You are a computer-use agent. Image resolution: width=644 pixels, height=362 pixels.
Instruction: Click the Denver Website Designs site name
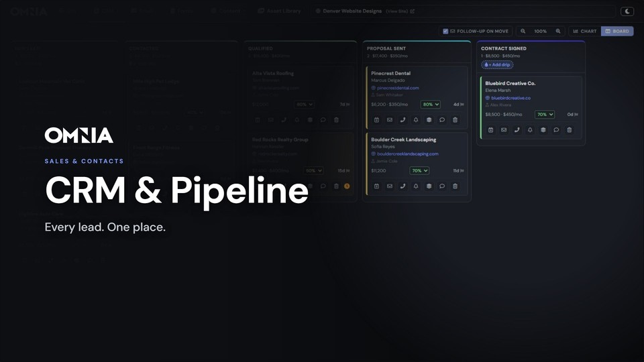pos(352,11)
